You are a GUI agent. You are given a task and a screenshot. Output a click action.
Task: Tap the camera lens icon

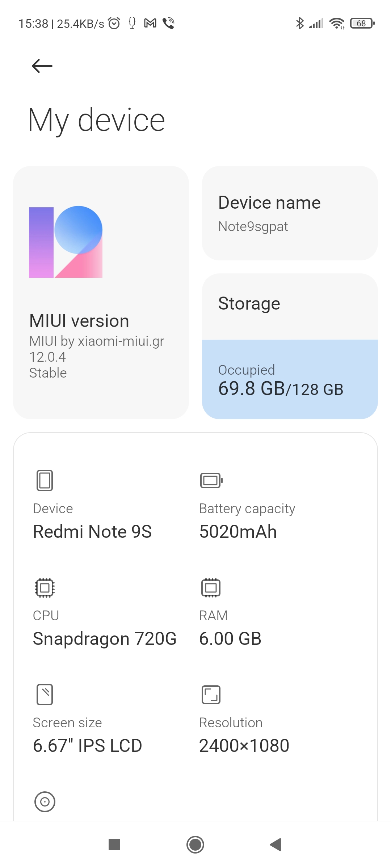click(x=45, y=802)
